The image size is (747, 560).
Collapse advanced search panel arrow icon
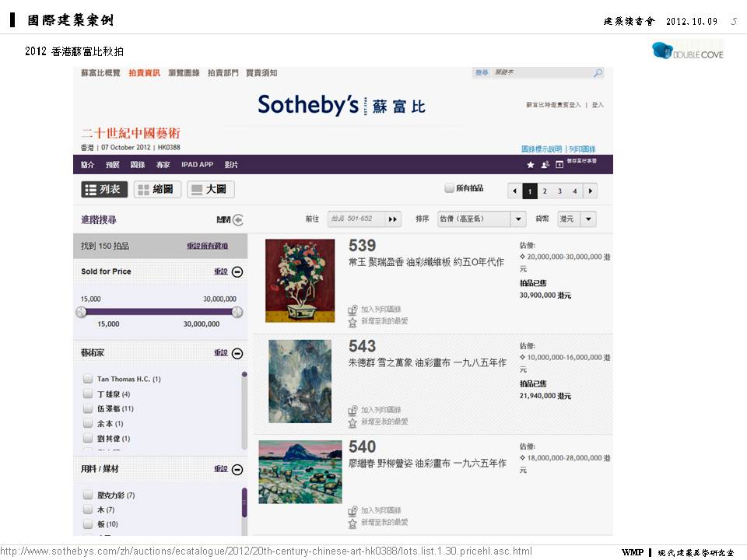coord(238,219)
